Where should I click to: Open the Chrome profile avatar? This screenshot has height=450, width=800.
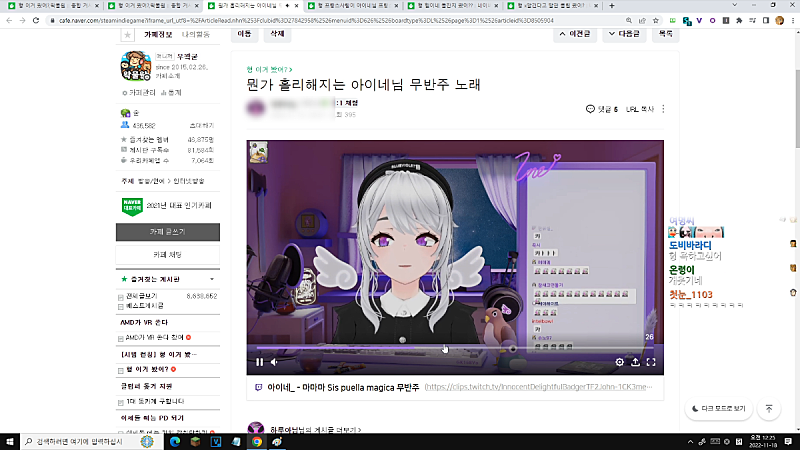point(779,20)
